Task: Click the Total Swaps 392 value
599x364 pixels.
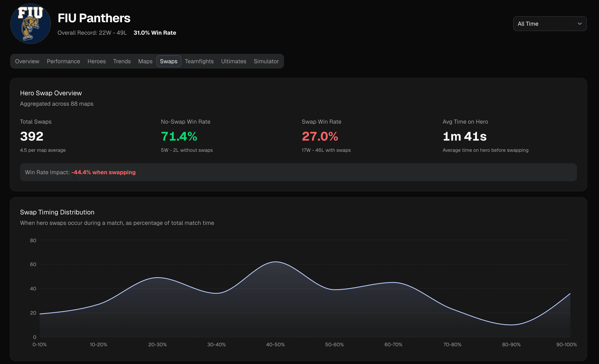Action: (x=32, y=136)
